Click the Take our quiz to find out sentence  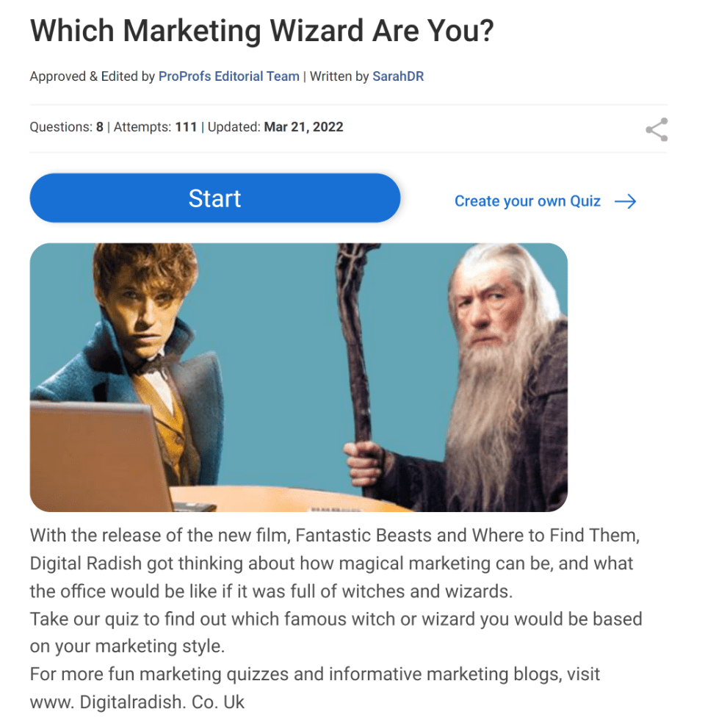(336, 633)
